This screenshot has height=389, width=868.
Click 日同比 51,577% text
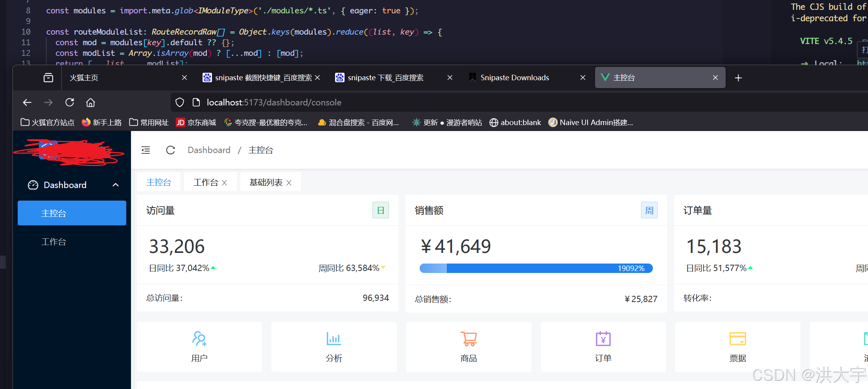click(716, 268)
